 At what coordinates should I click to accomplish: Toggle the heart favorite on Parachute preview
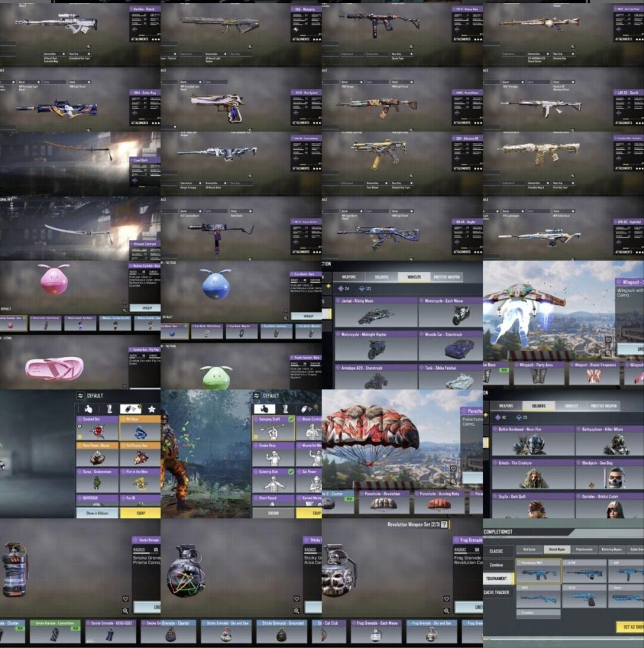pyautogui.click(x=453, y=468)
